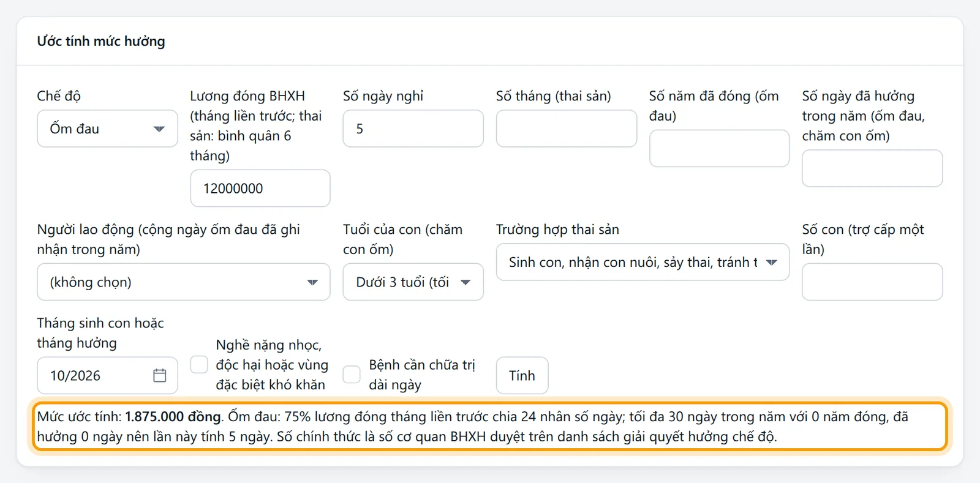
Task: Expand the Người lao động dropdown (không chọn)
Action: point(184,282)
